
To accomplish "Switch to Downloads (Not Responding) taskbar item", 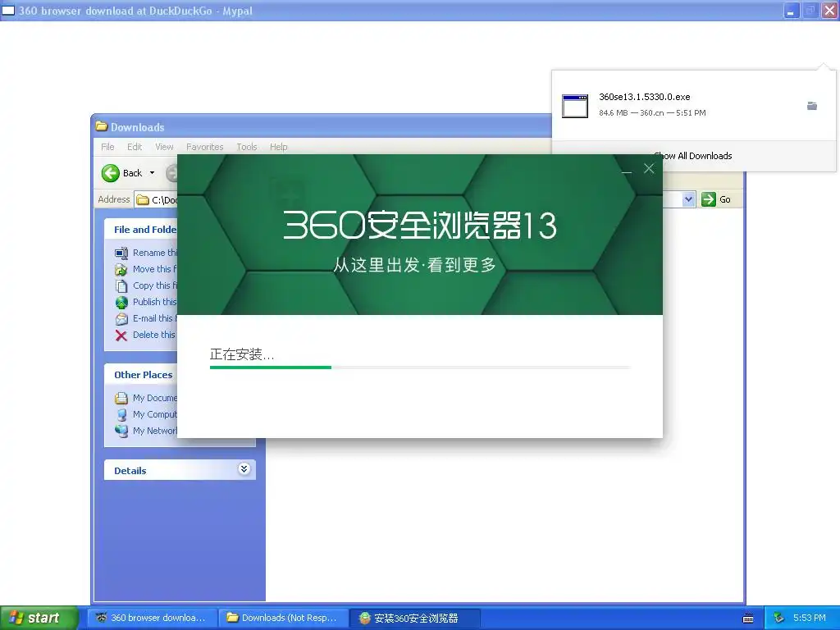I will coord(283,618).
